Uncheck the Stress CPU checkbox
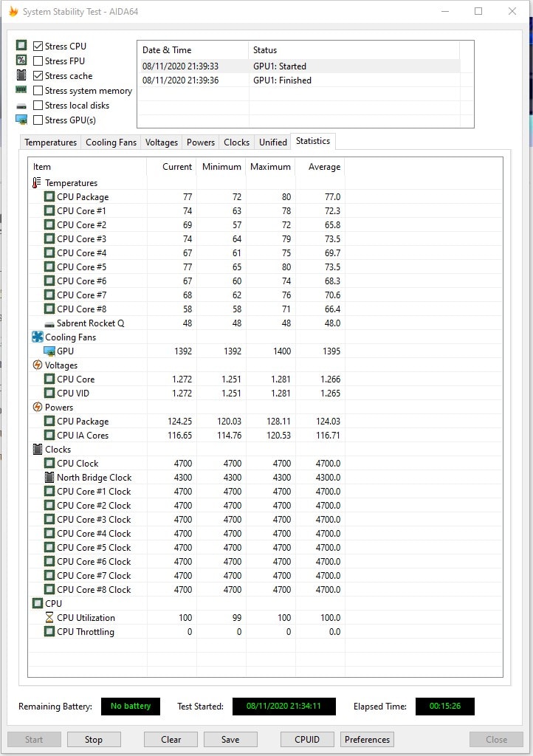 click(x=38, y=47)
